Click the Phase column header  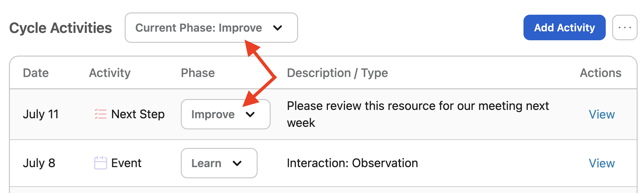click(198, 73)
